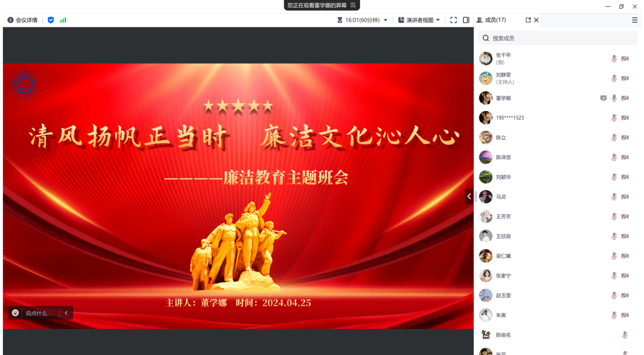
Task: Click 马灵 microphone muted icon
Action: 614,197
